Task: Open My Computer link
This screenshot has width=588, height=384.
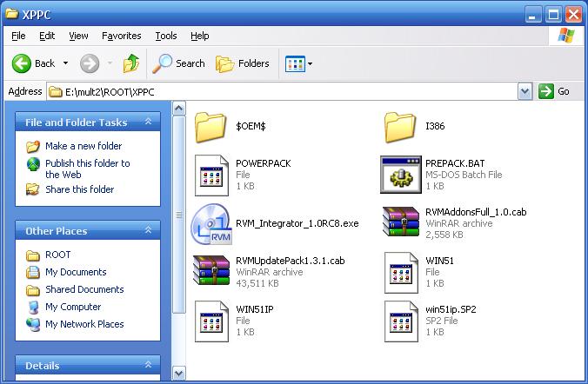Action: (x=73, y=307)
